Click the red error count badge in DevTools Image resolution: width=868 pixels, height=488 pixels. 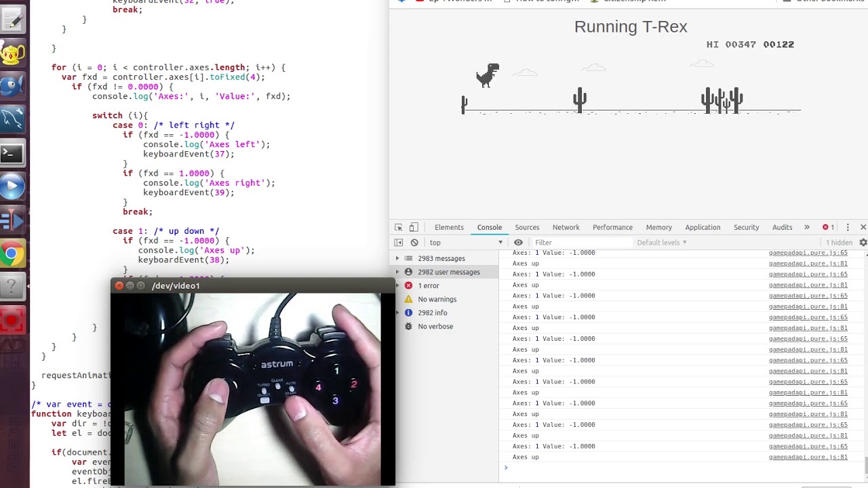pos(828,227)
